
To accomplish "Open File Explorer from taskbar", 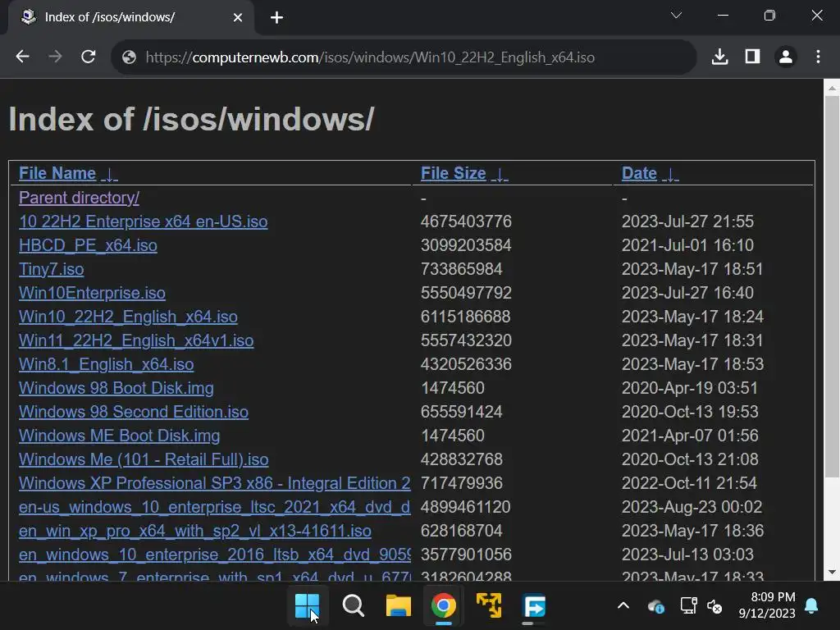I will [399, 606].
